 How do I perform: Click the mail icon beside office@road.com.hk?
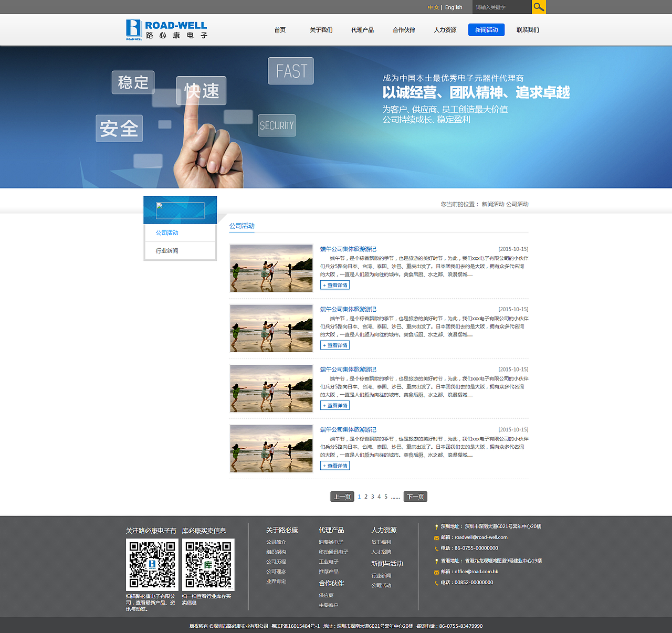tap(436, 572)
